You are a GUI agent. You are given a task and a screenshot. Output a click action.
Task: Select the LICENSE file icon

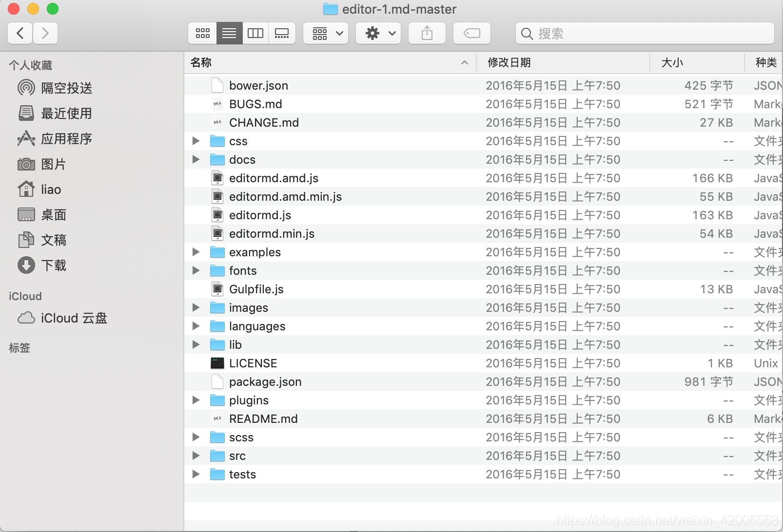coord(217,363)
